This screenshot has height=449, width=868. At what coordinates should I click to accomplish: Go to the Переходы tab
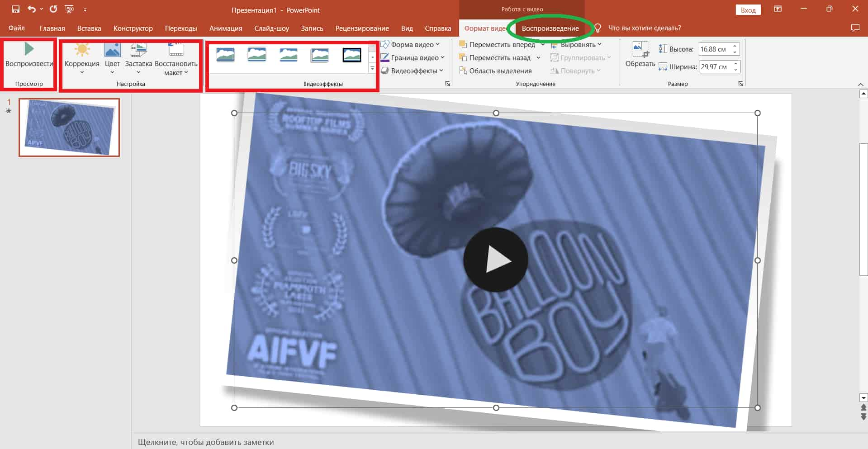coord(181,28)
